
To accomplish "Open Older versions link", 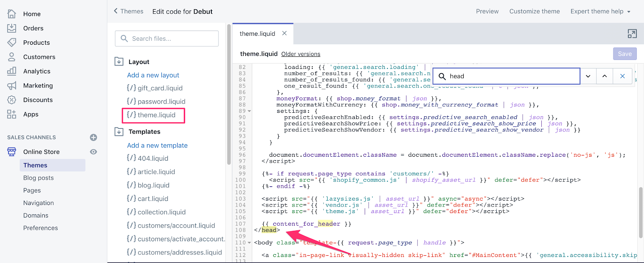I will (301, 54).
